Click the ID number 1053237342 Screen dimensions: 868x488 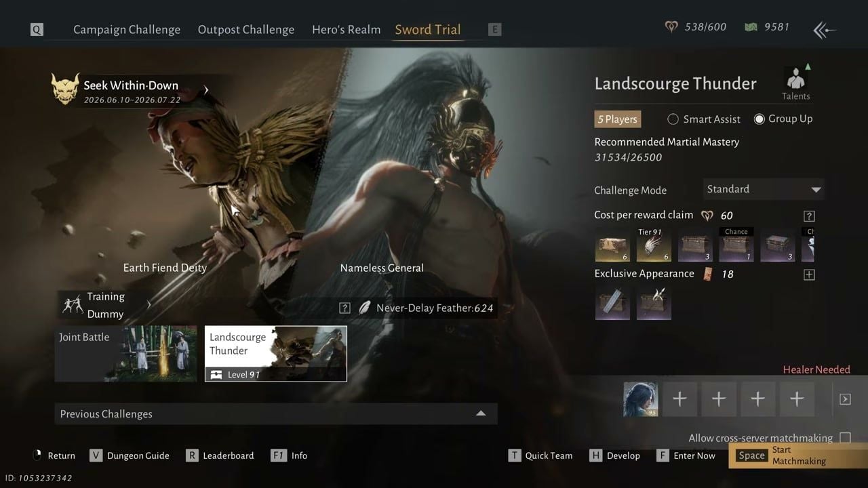38,478
